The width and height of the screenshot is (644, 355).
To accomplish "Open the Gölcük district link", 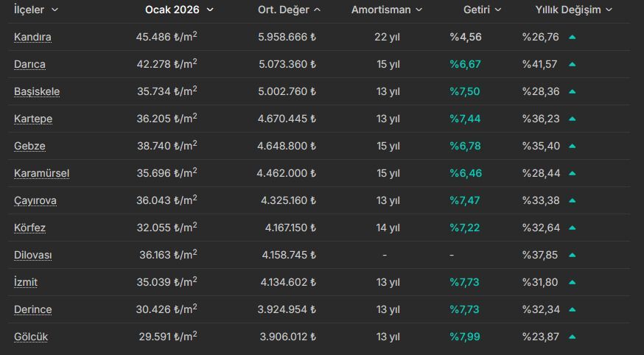I will point(31,337).
